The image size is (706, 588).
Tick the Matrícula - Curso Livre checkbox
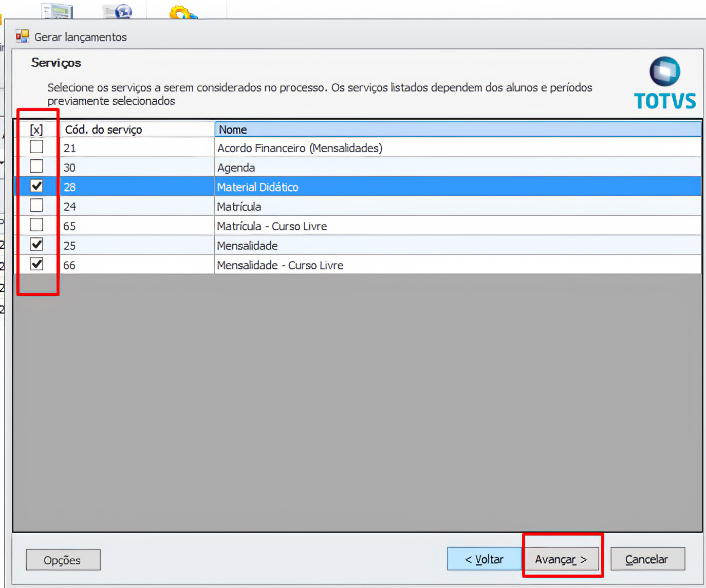coord(36,225)
